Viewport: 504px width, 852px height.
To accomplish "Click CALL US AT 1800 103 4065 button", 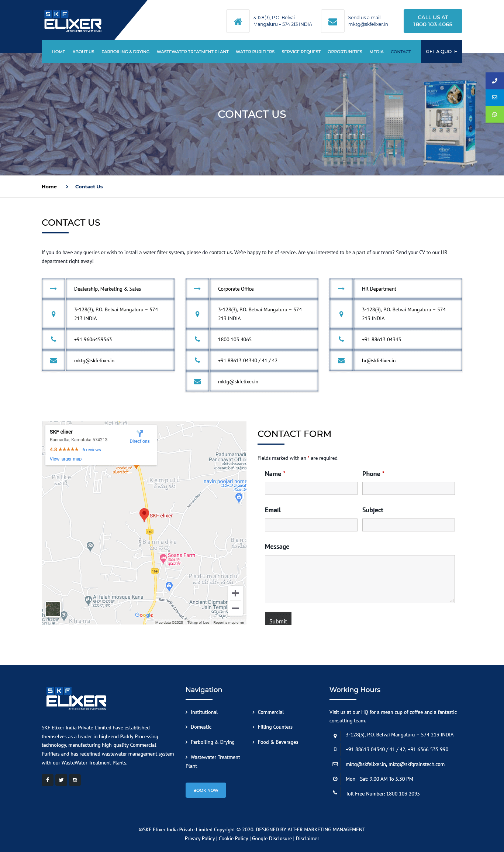I will tap(433, 21).
